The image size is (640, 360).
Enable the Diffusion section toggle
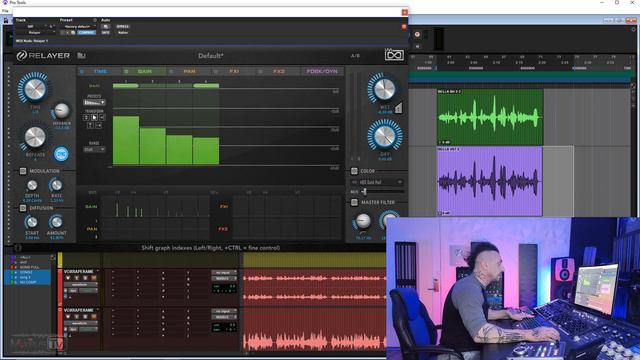[23, 208]
